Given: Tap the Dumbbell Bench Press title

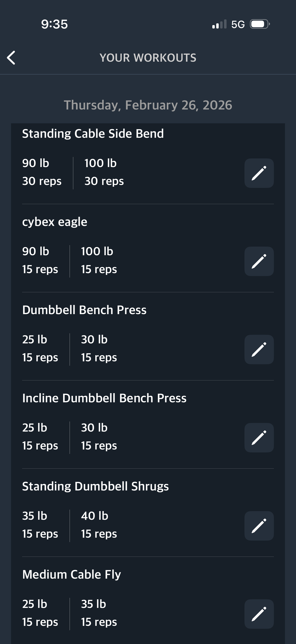Looking at the screenshot, I should 84,310.
